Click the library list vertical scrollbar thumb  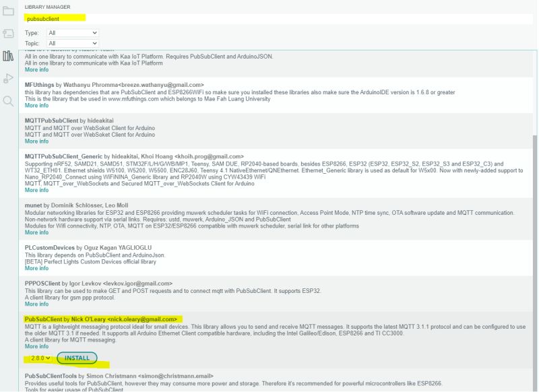tap(534, 263)
